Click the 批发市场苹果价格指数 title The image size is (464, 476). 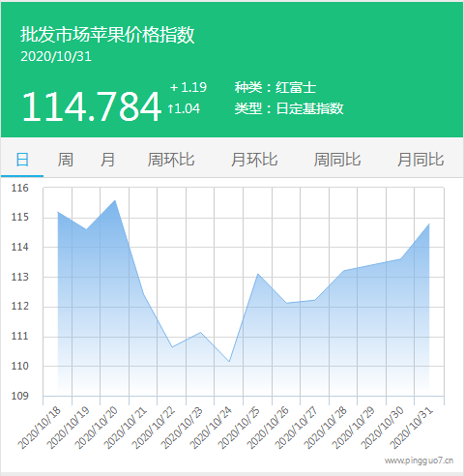coord(107,35)
